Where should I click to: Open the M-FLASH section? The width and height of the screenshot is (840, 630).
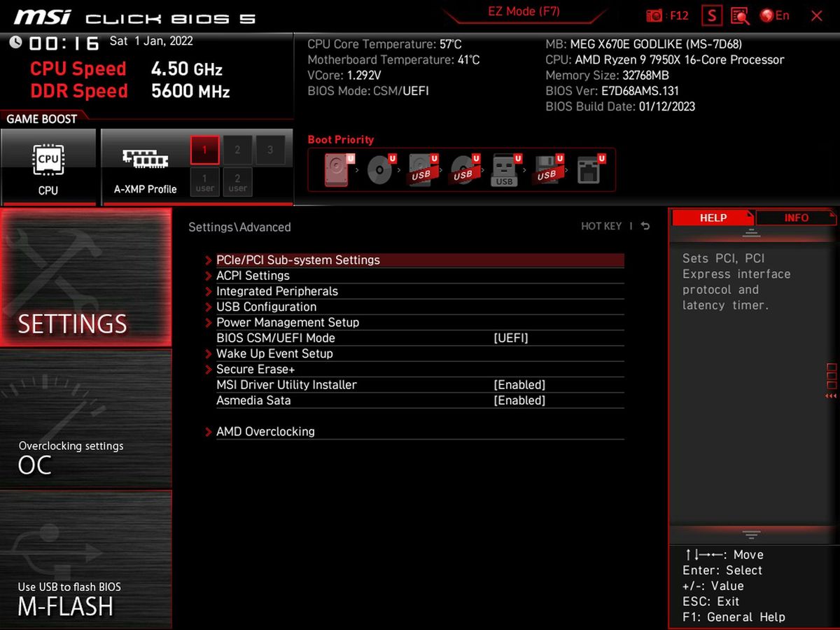tap(85, 559)
